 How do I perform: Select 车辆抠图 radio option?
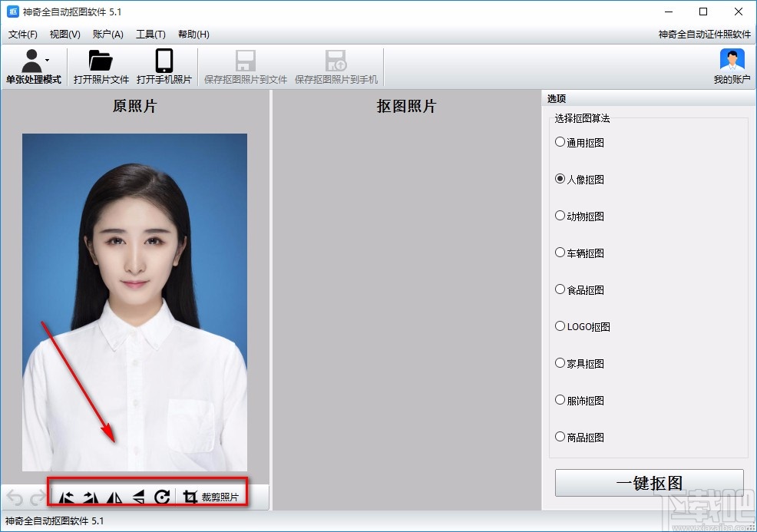(x=580, y=253)
